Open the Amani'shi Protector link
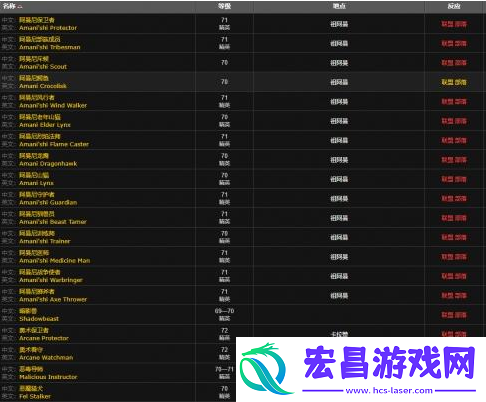 48,28
